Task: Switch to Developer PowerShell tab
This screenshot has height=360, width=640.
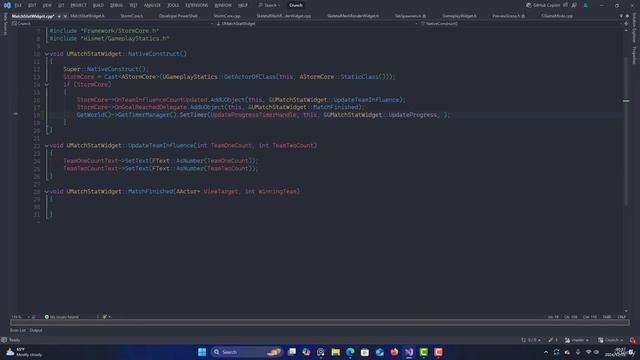Action: (x=178, y=16)
